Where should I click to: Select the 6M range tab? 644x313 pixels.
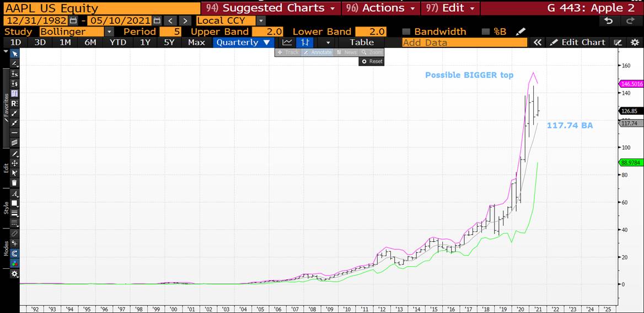pyautogui.click(x=90, y=43)
